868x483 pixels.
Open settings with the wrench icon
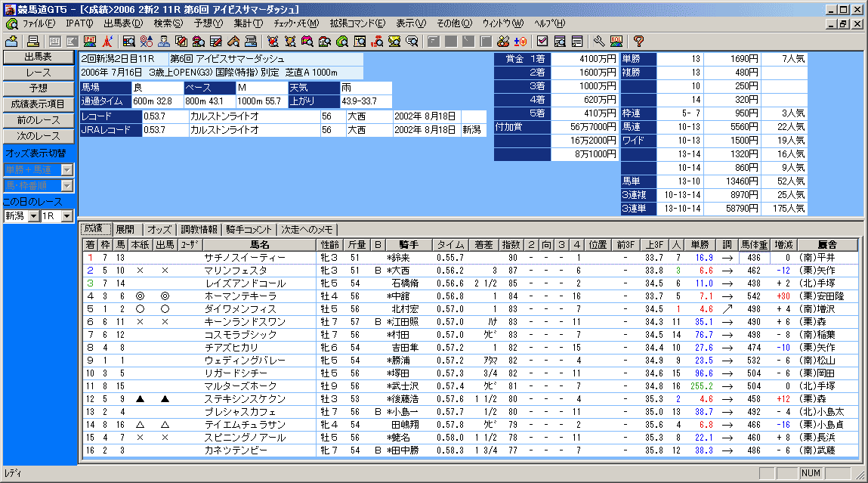tap(599, 41)
